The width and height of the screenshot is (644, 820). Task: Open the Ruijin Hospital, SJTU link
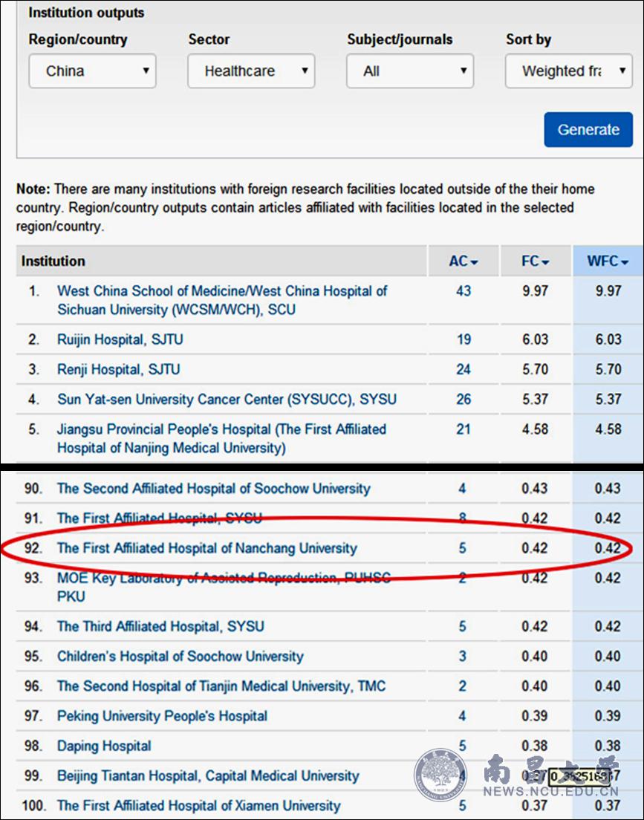(x=120, y=339)
